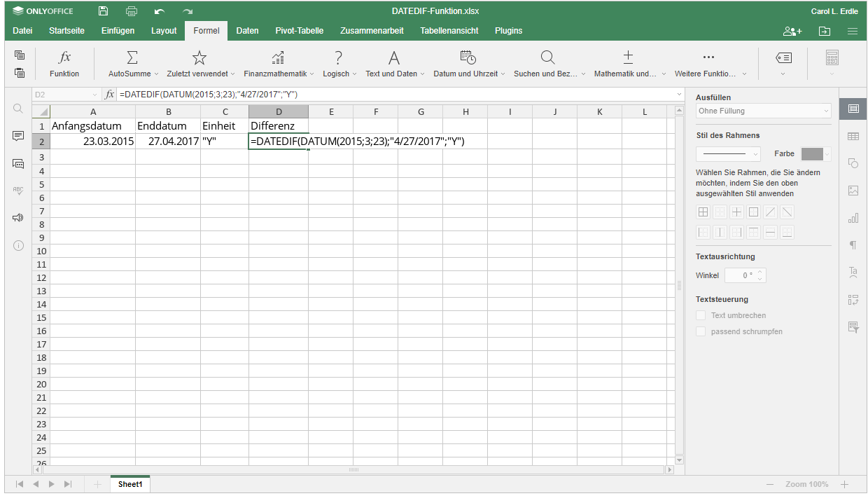Open paragraph settings in the right sidebar
Viewport: 868px width, 496px height.
click(853, 245)
